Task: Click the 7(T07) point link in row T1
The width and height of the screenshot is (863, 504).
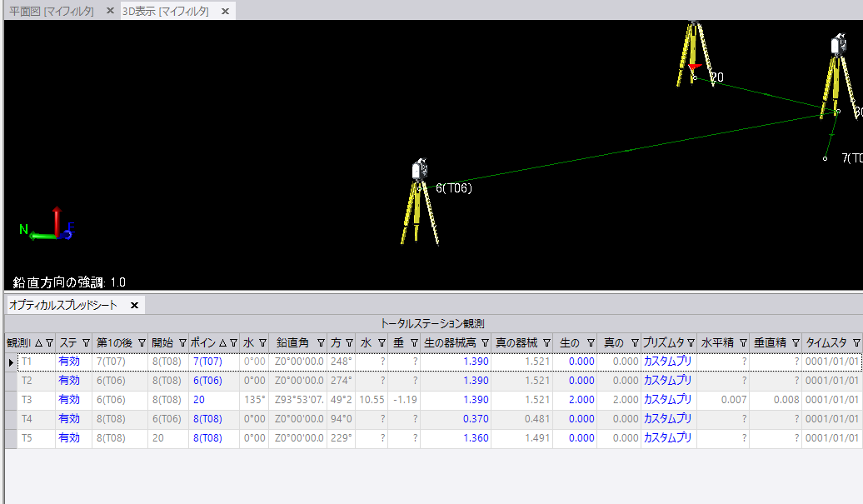Action: (207, 361)
